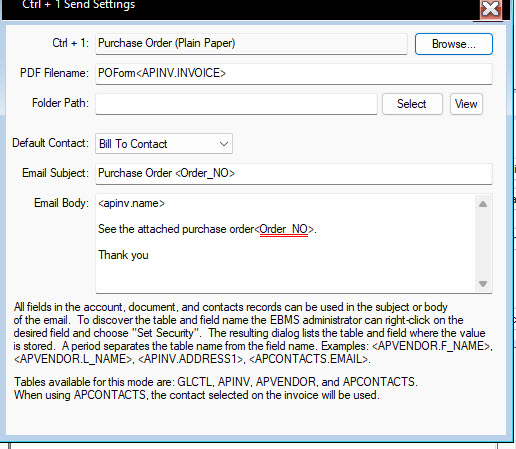Click the Tables available for this mode text
Screen dimensions: 516x449
215,382
